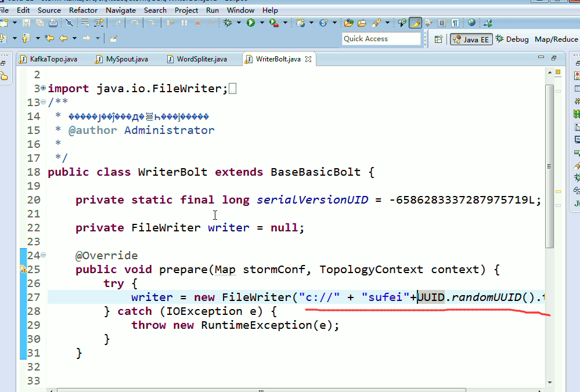This screenshot has width=580, height=392.
Task: Click the Terminate (stop) debug icon
Action: (x=197, y=23)
